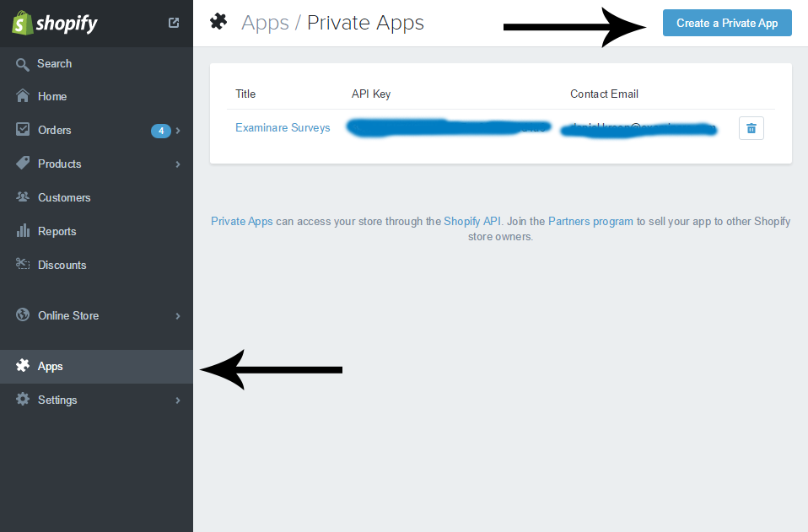Image resolution: width=808 pixels, height=532 pixels.
Task: Select the Home house icon
Action: tap(23, 96)
